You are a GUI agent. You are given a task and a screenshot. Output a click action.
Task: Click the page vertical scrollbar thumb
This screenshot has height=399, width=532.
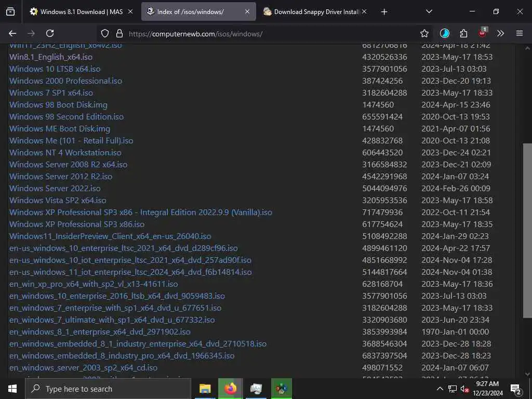point(527,231)
